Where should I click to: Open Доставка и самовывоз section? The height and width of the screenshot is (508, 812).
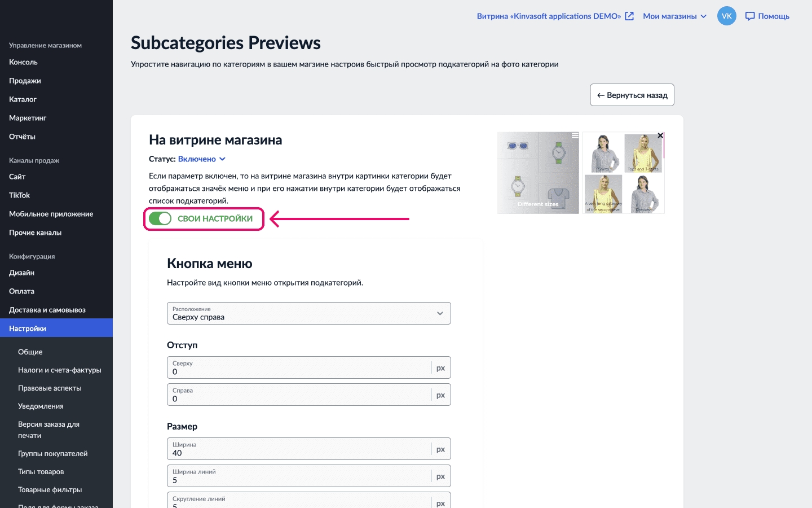click(47, 310)
